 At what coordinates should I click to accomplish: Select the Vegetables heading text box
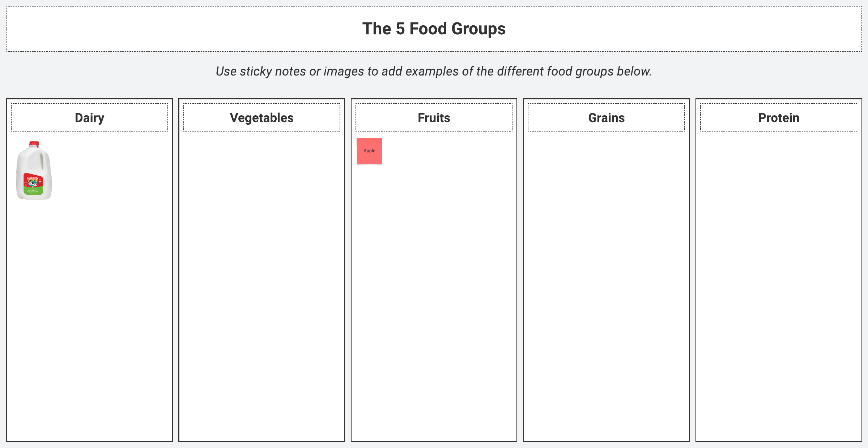[x=261, y=118]
